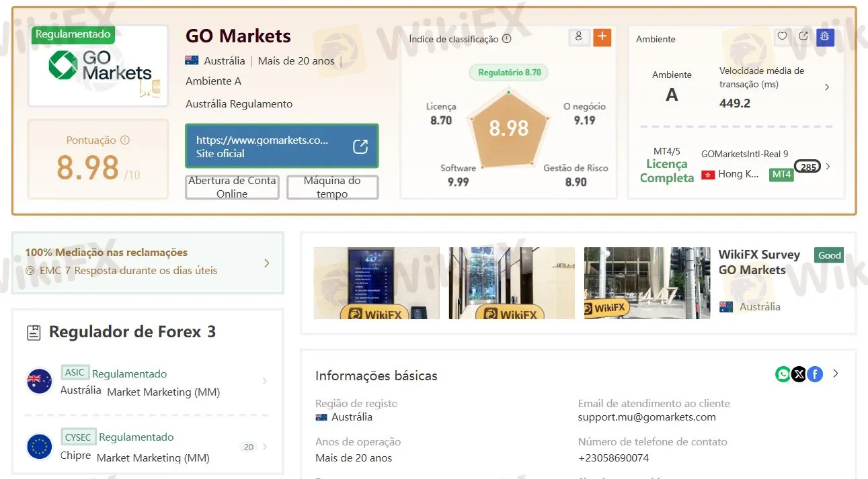Click the EMC response icon

30,271
